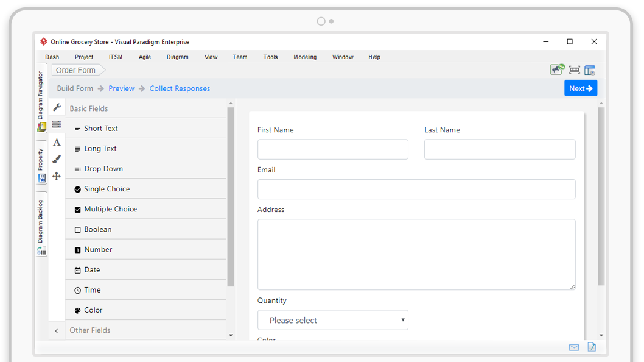Open the paintbrush theme tool
The height and width of the screenshot is (362, 644).
(57, 159)
